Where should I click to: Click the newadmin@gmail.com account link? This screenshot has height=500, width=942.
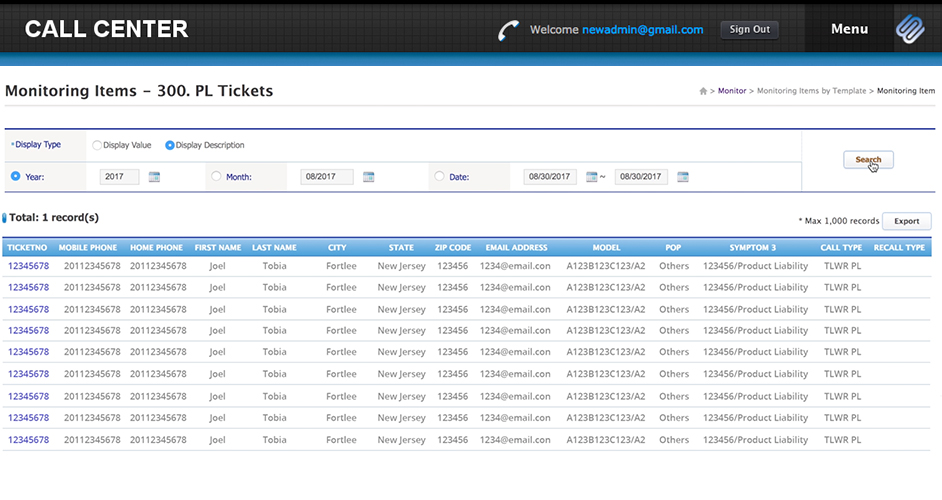642,29
